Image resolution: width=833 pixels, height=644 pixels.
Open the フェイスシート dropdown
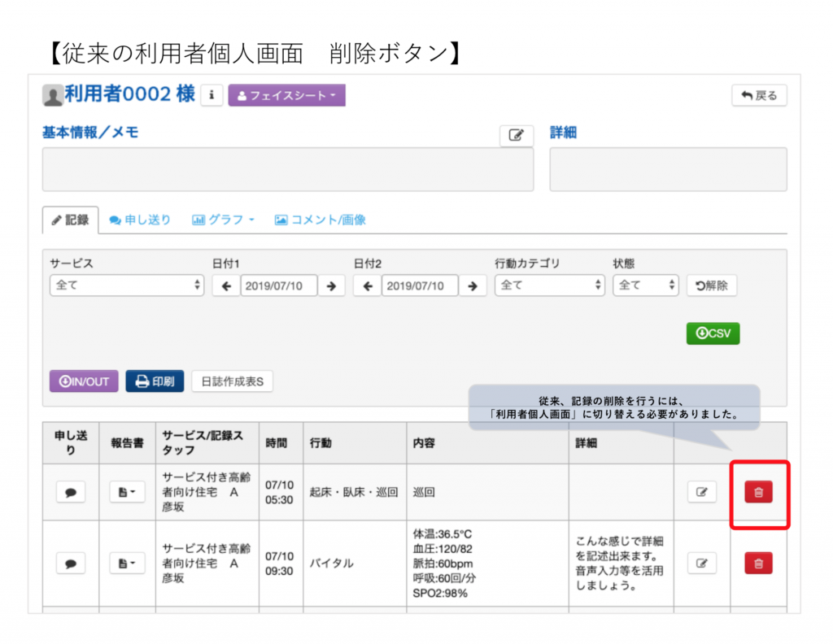click(286, 95)
